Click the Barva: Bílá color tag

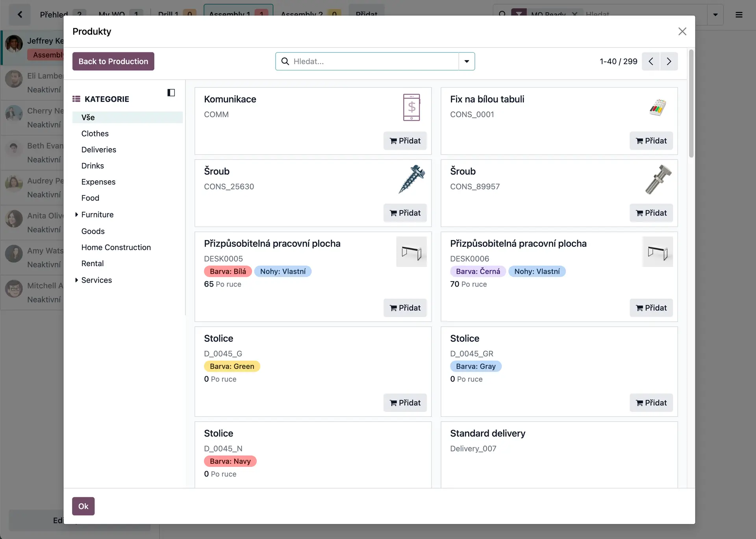(x=228, y=271)
